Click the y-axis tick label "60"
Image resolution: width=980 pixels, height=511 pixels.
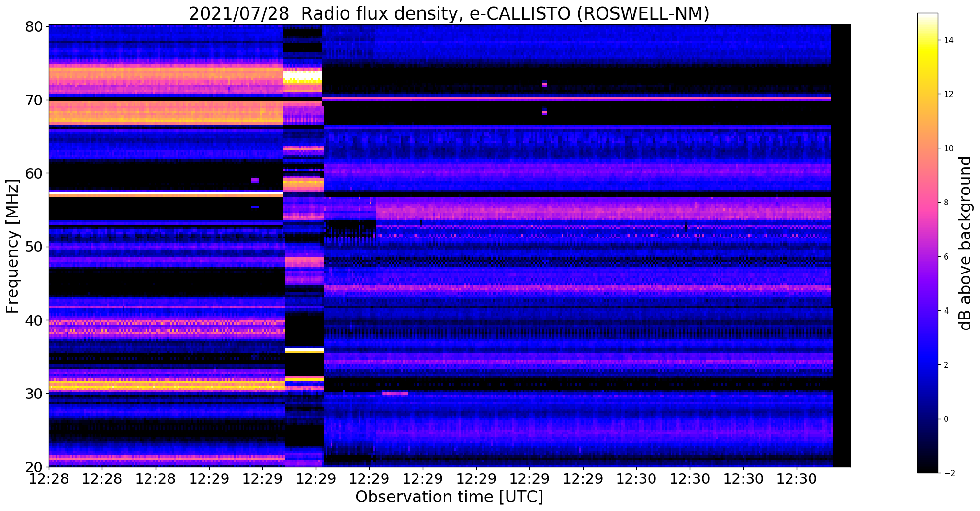(33, 173)
